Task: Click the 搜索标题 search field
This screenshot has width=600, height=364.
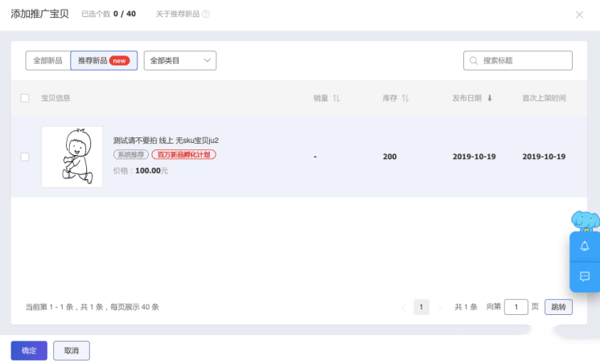Action: click(518, 60)
